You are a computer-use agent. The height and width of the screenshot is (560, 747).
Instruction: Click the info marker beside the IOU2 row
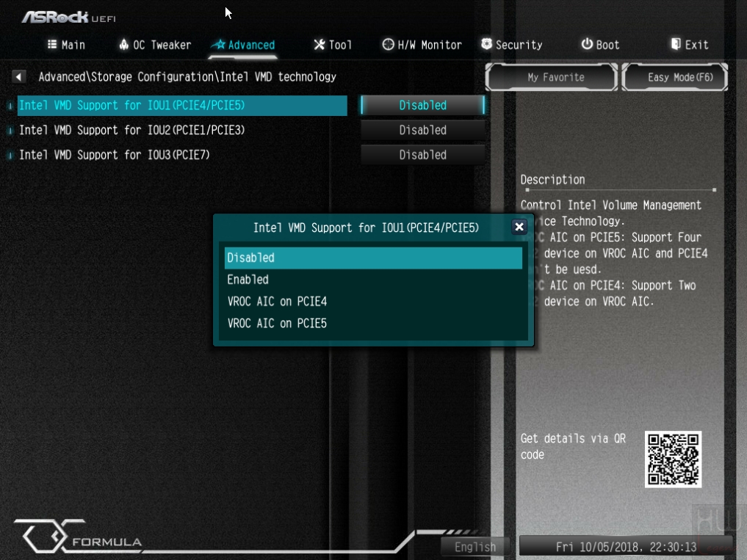(x=10, y=131)
